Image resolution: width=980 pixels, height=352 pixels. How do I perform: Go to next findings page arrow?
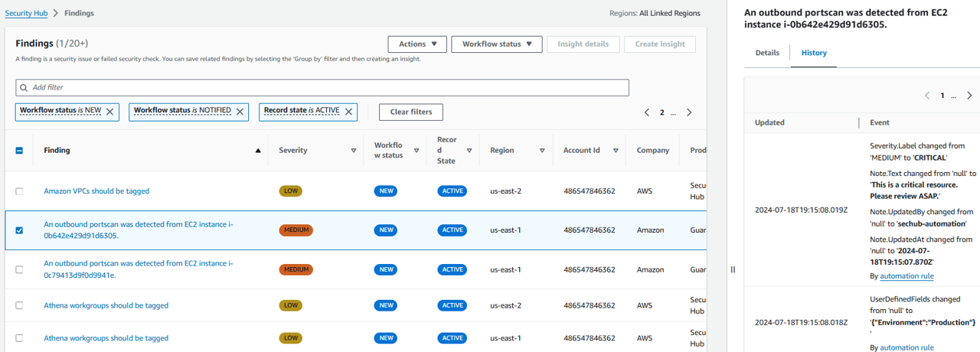(689, 112)
